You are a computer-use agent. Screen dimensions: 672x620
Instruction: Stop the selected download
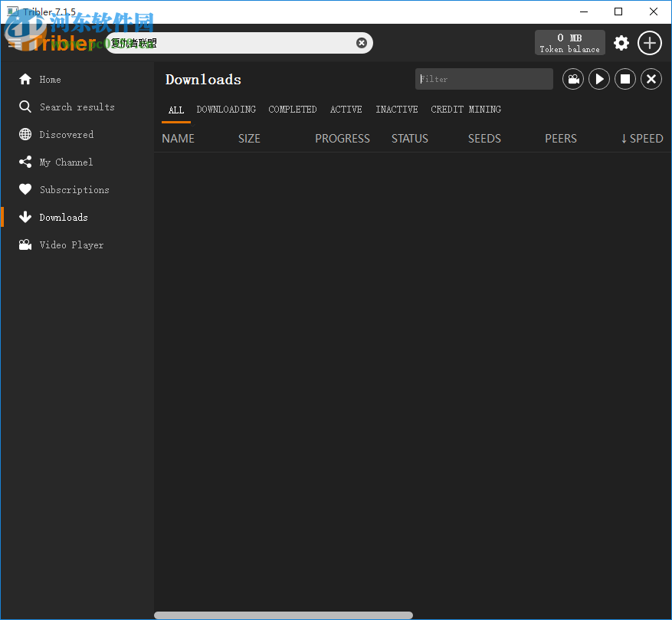(x=625, y=80)
